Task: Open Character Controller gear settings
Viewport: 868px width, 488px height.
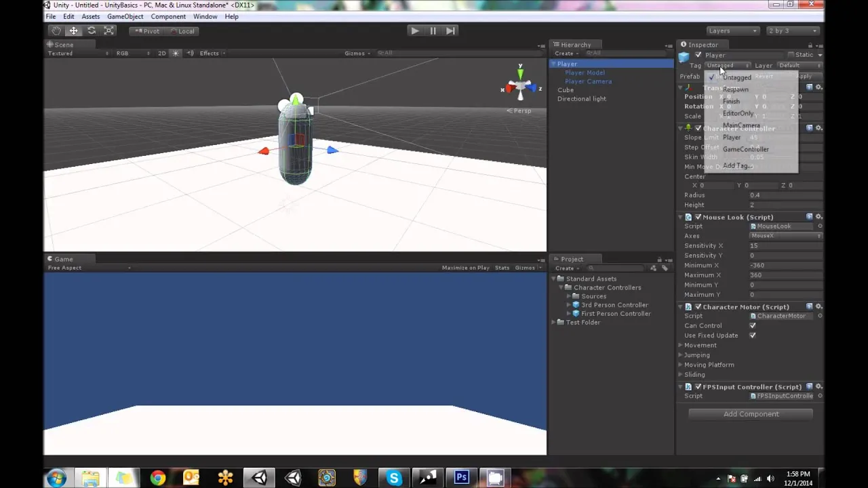Action: 818,127
